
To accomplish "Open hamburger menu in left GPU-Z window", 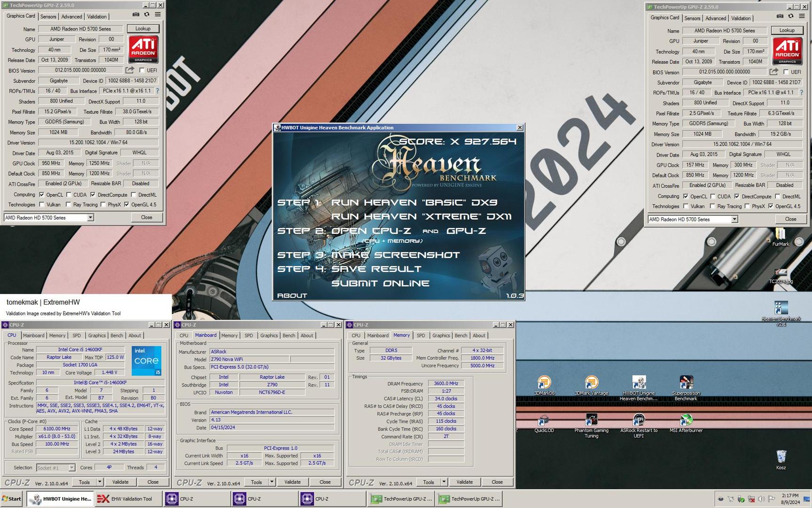I will [x=158, y=15].
